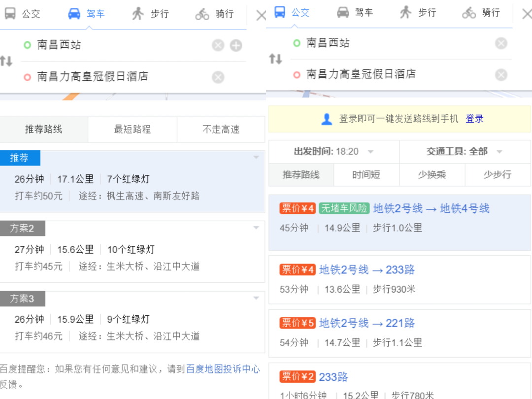Viewport: 532px width, 399px height.
Task: Click 打车约50元 taxi estimate
Action: [x=39, y=196]
